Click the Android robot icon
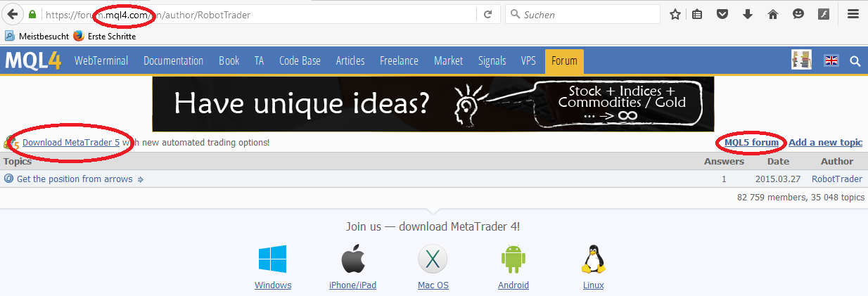868x296 pixels. click(513, 259)
